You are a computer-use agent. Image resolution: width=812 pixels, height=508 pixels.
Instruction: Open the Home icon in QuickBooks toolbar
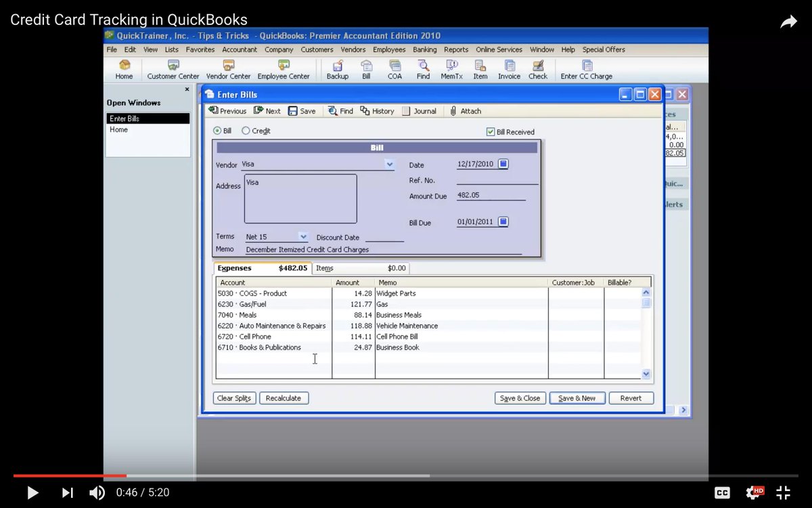124,70
